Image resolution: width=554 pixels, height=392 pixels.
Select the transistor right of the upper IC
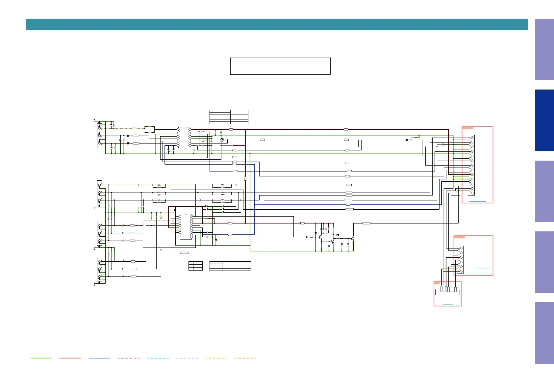[222, 140]
